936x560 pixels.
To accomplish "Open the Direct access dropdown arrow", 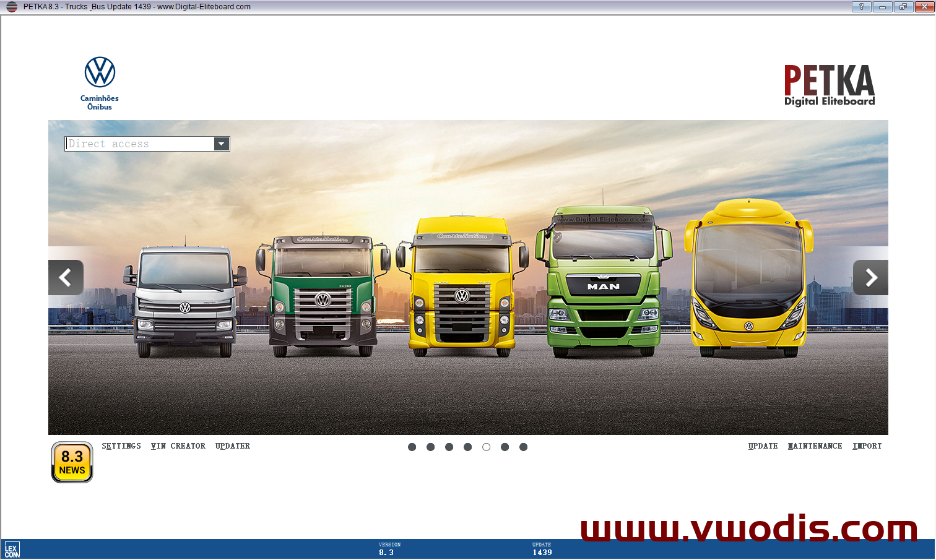I will coord(222,144).
